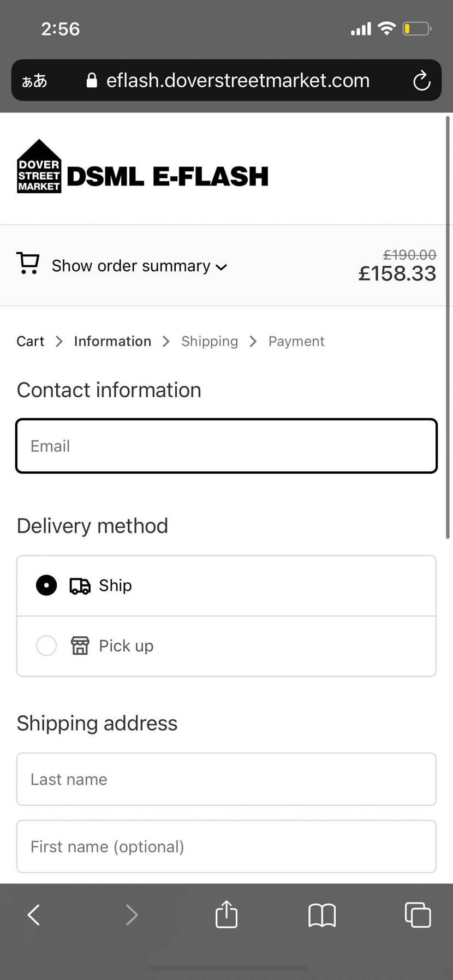Open Safari bookmarks book icon
This screenshot has width=453, height=980.
click(322, 915)
